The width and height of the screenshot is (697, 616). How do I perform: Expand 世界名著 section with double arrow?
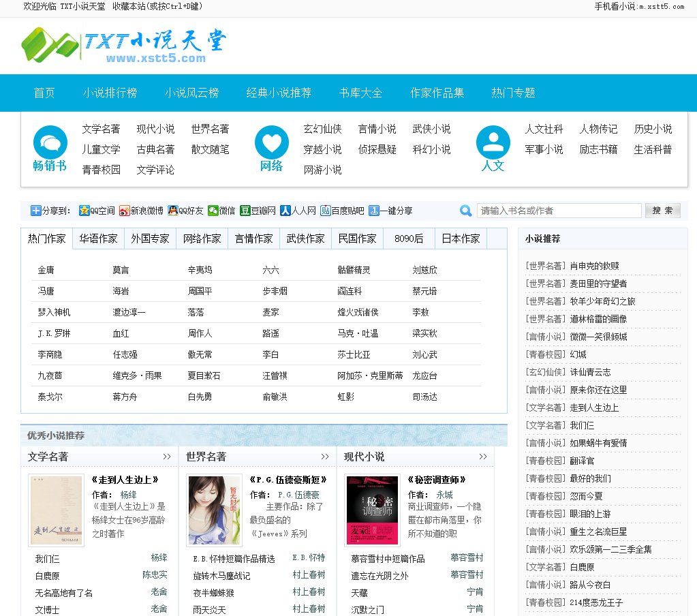point(325,457)
